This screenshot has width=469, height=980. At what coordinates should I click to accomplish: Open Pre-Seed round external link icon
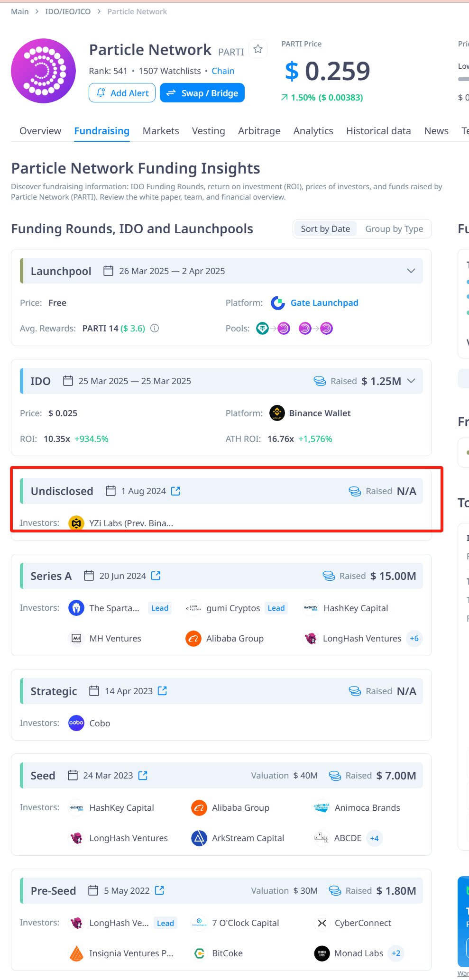click(x=159, y=890)
